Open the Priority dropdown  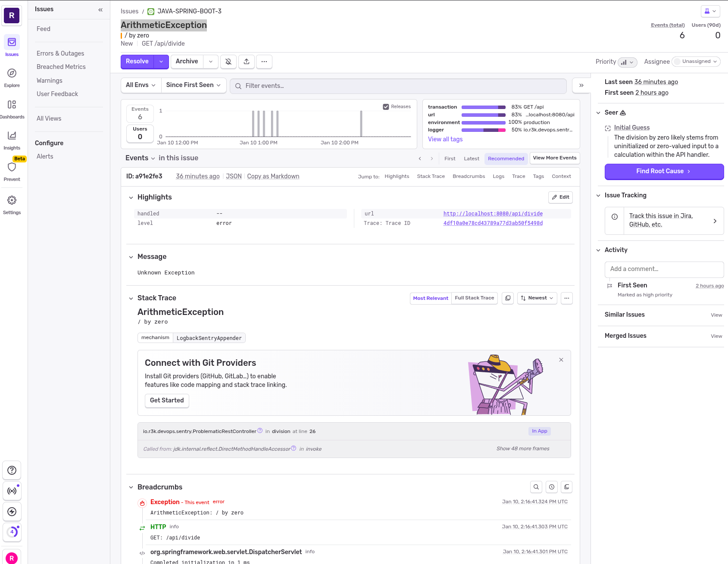[628, 62]
